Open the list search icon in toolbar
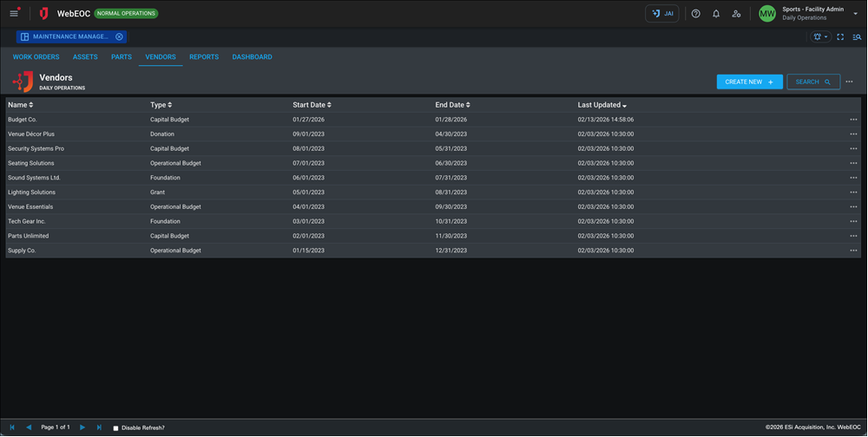 point(857,37)
